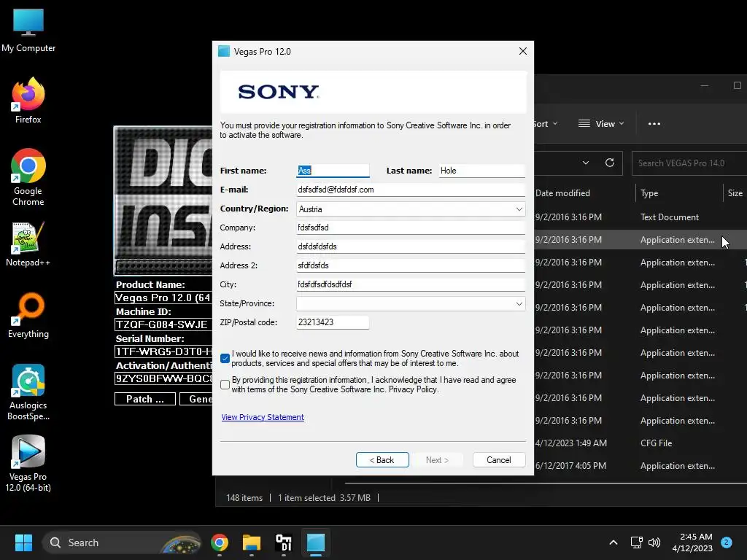Click the refresh icon in File Explorer
Screen dimensions: 747x560
pos(609,163)
